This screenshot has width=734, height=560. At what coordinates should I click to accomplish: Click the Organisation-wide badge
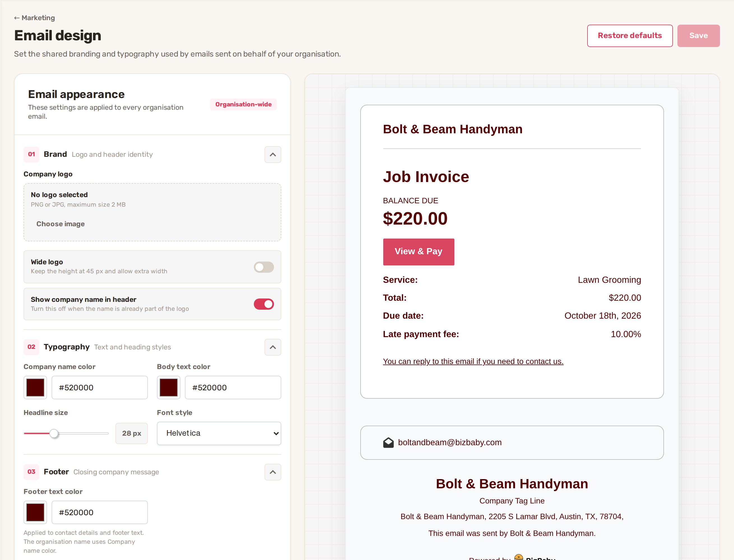click(243, 104)
